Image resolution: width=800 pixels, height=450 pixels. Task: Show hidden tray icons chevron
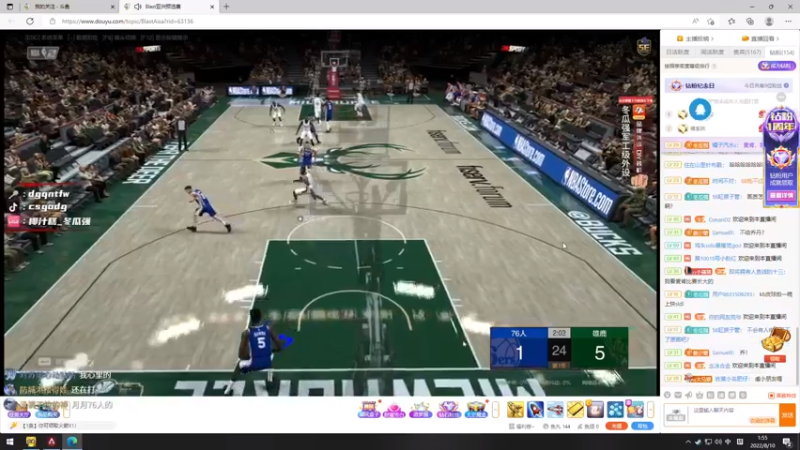[688, 442]
